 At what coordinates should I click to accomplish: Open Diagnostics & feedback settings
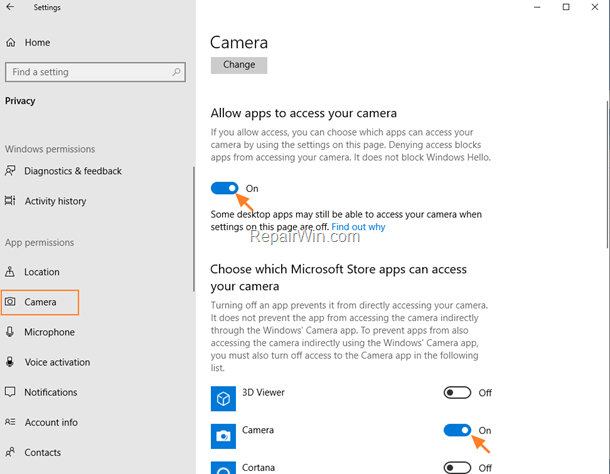[73, 171]
